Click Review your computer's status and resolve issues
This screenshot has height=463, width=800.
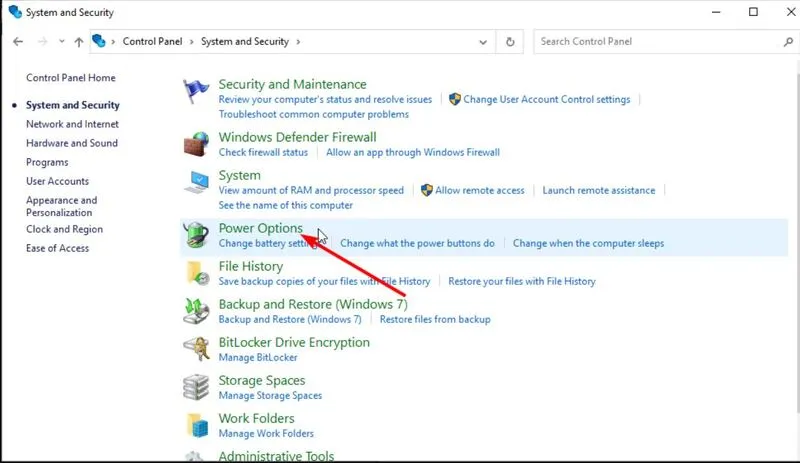coord(325,100)
